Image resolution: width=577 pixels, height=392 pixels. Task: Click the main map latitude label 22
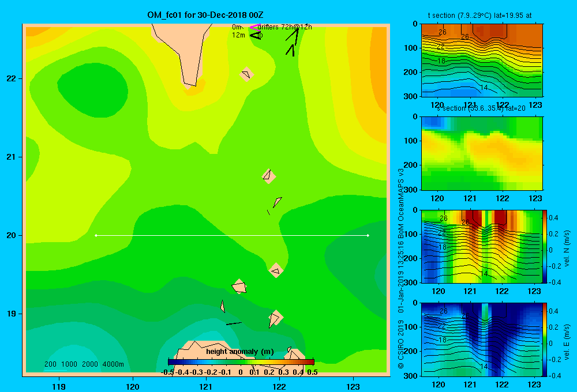(12, 78)
